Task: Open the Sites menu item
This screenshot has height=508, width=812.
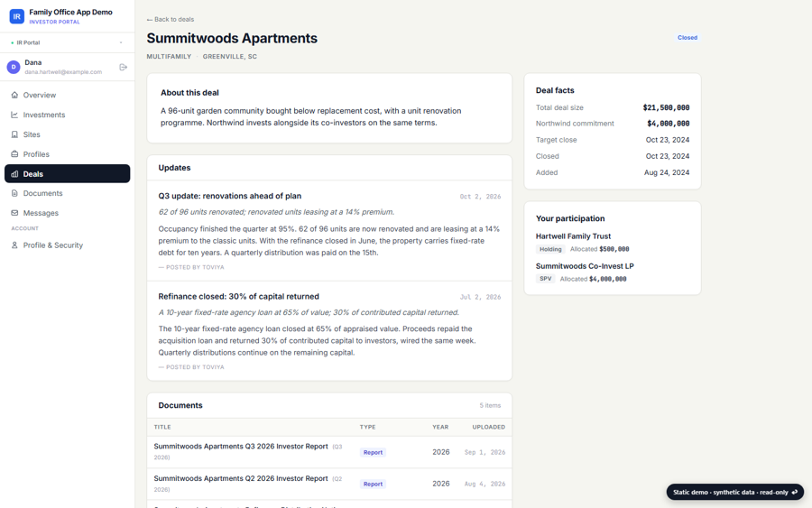Action: point(68,134)
